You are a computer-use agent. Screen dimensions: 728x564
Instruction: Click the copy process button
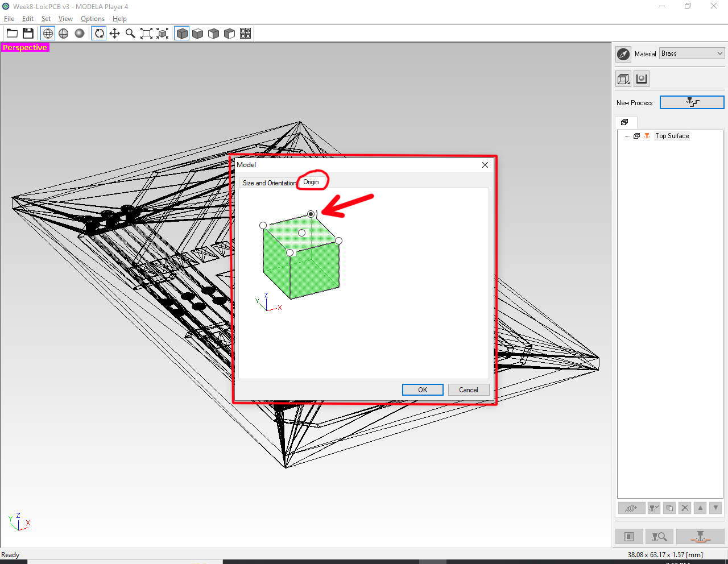click(669, 508)
